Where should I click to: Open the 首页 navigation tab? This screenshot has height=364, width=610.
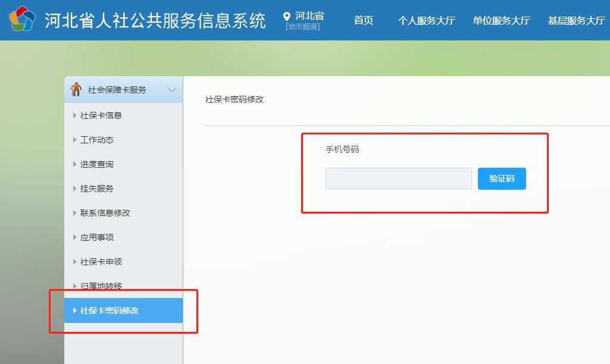(x=364, y=20)
